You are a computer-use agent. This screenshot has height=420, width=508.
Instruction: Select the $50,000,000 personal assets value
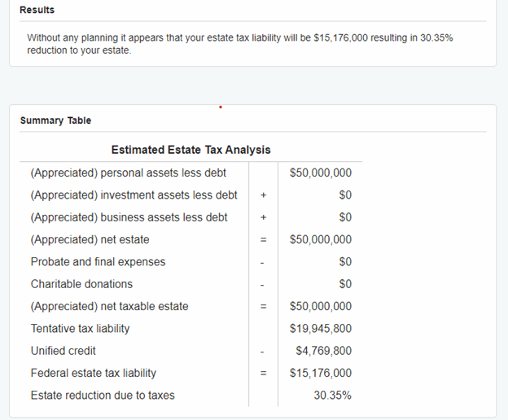click(x=321, y=173)
